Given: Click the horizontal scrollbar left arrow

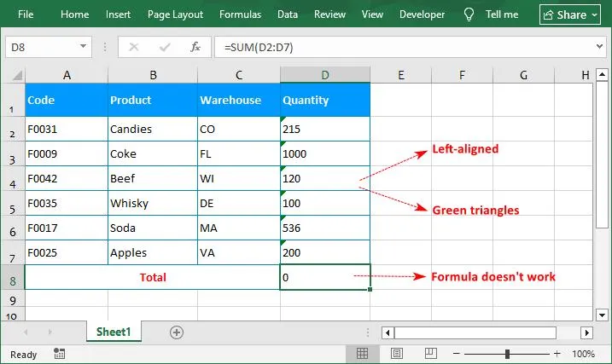Looking at the screenshot, I should (x=388, y=332).
